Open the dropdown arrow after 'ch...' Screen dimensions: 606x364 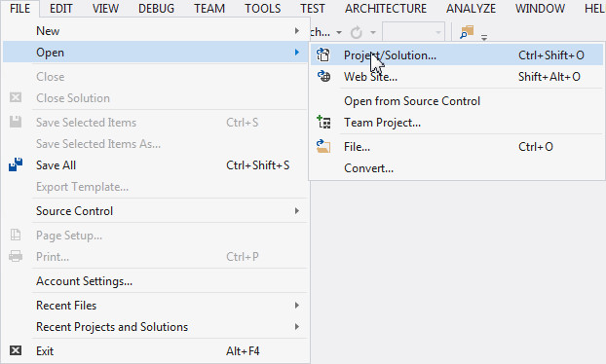(x=338, y=32)
